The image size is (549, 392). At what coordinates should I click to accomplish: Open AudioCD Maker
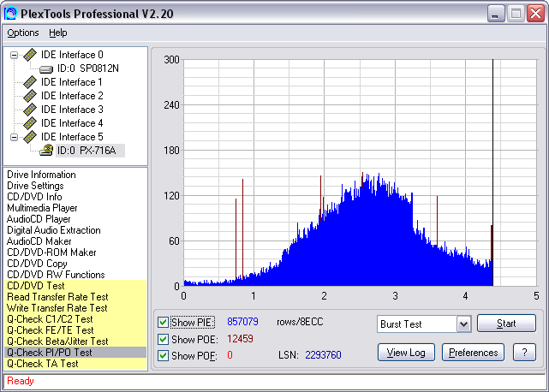point(39,241)
